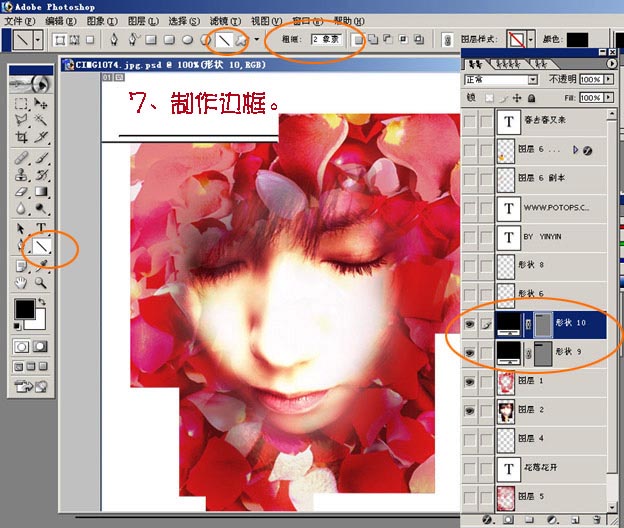Select the Custom Shape option icon
This screenshot has height=528, width=624.
pyautogui.click(x=241, y=39)
